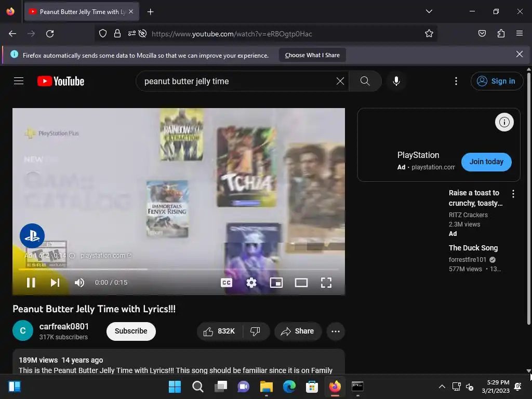The height and width of the screenshot is (399, 532).
Task: Pause the video with the pause button
Action: point(31,283)
